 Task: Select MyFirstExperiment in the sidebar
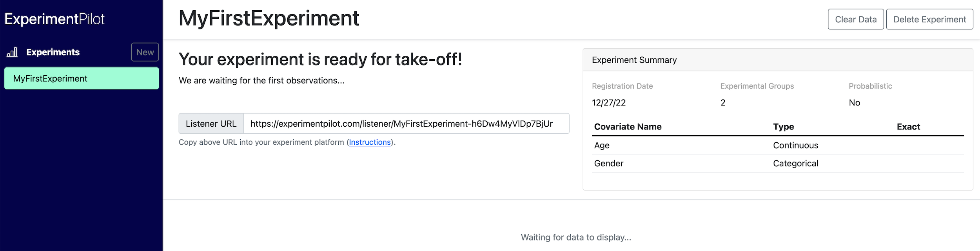(x=82, y=78)
